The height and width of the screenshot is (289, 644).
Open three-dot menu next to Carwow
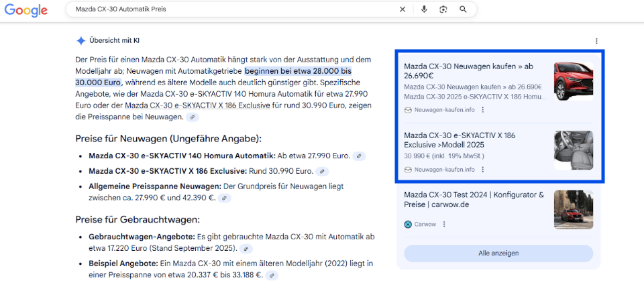[x=444, y=224]
